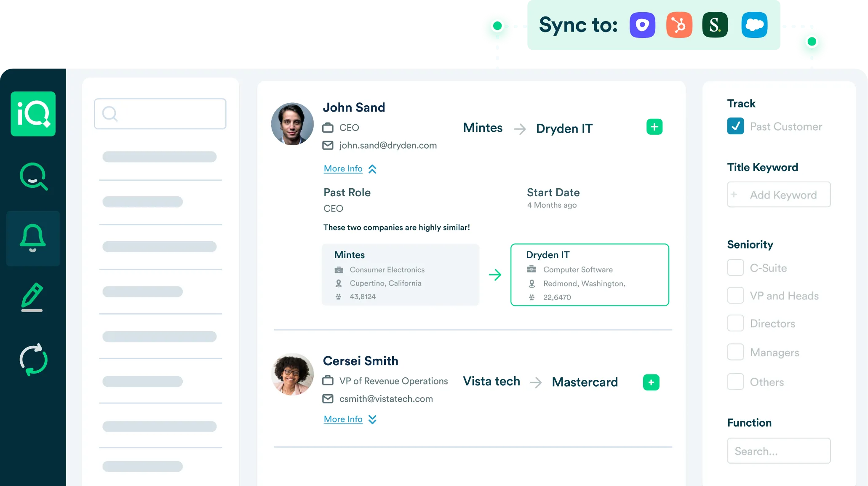Click the plus button next to John Sand
868x486 pixels.
tap(654, 126)
